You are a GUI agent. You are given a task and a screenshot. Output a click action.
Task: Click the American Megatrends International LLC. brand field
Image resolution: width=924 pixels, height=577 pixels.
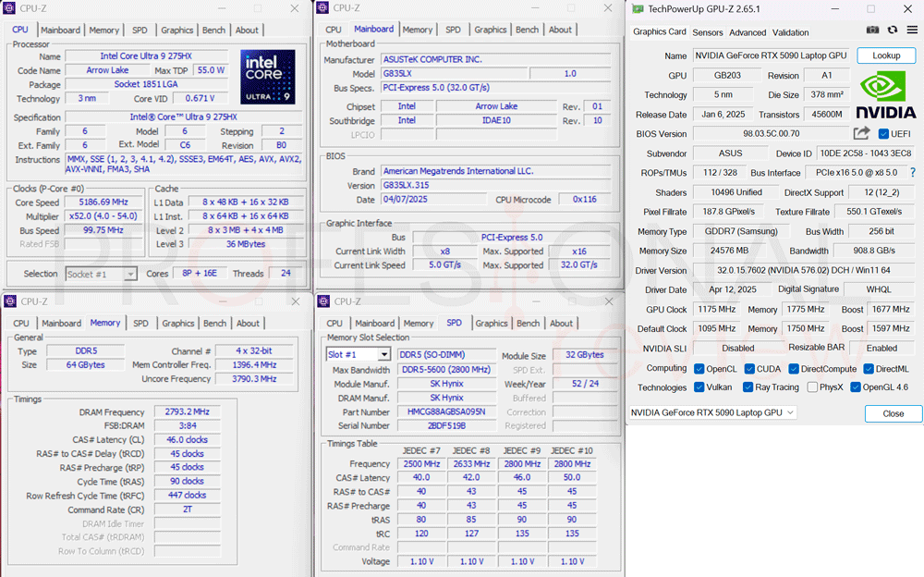[495, 171]
